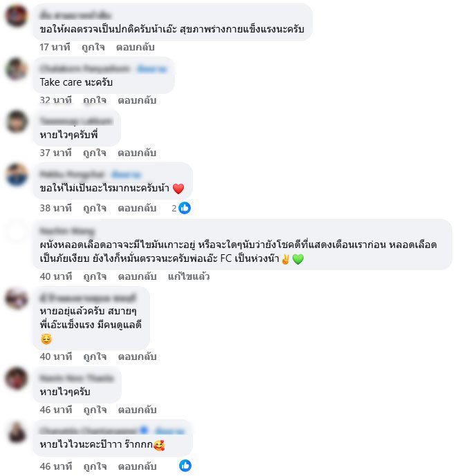The height and width of the screenshot is (476, 455).
Task: Click the like reaction icon on the 38-minute comment
Action: pyautogui.click(x=185, y=208)
